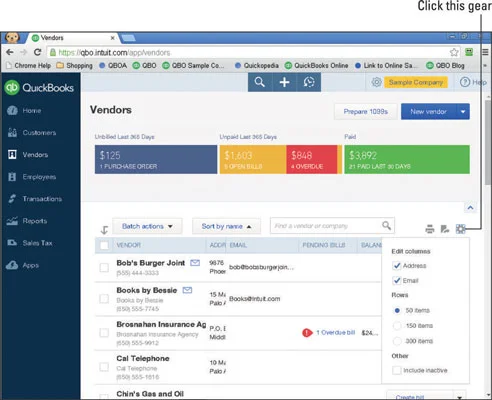Open Sales Tax in the sidebar
The width and height of the screenshot is (492, 400).
pyautogui.click(x=30, y=243)
